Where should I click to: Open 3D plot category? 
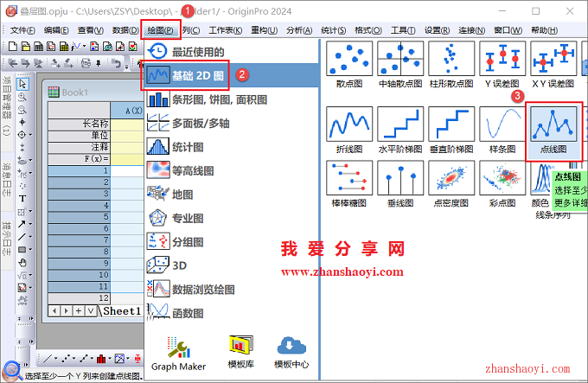click(232, 265)
